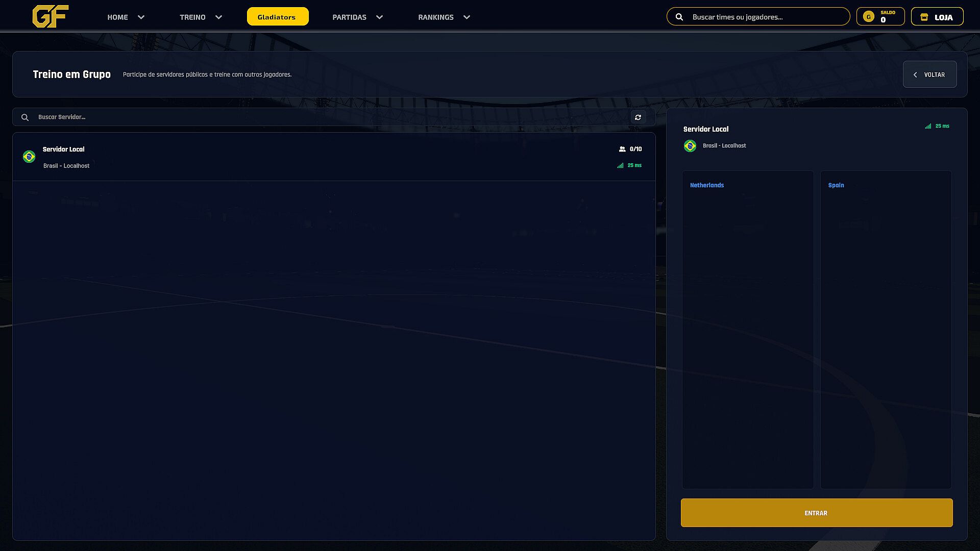The width and height of the screenshot is (980, 551).
Task: Go back with the VOLTAR button
Action: pyautogui.click(x=929, y=74)
